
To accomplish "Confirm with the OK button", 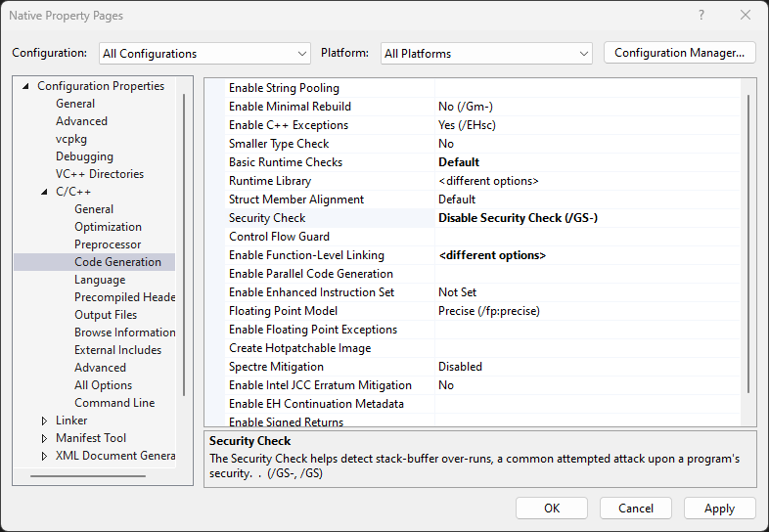I will (552, 508).
